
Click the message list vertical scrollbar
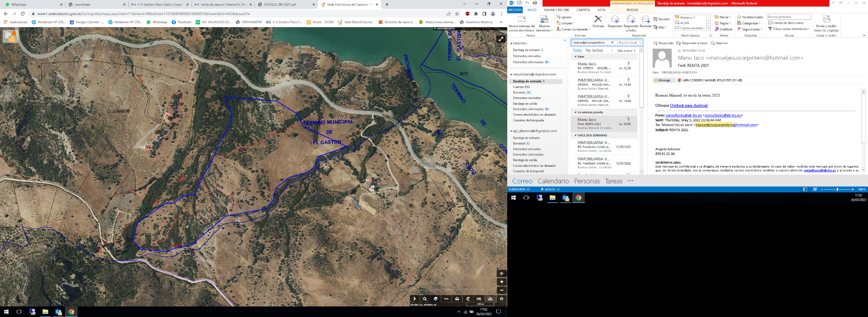(x=642, y=112)
